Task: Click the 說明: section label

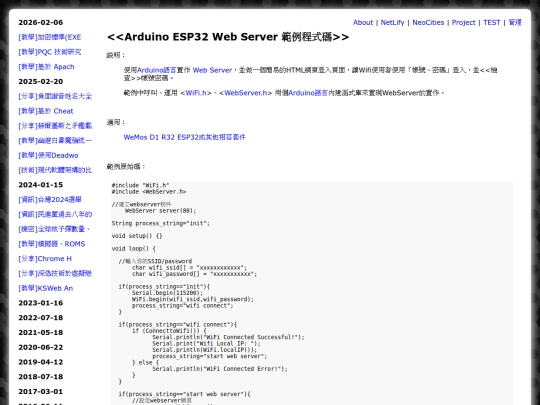Action: click(x=116, y=55)
